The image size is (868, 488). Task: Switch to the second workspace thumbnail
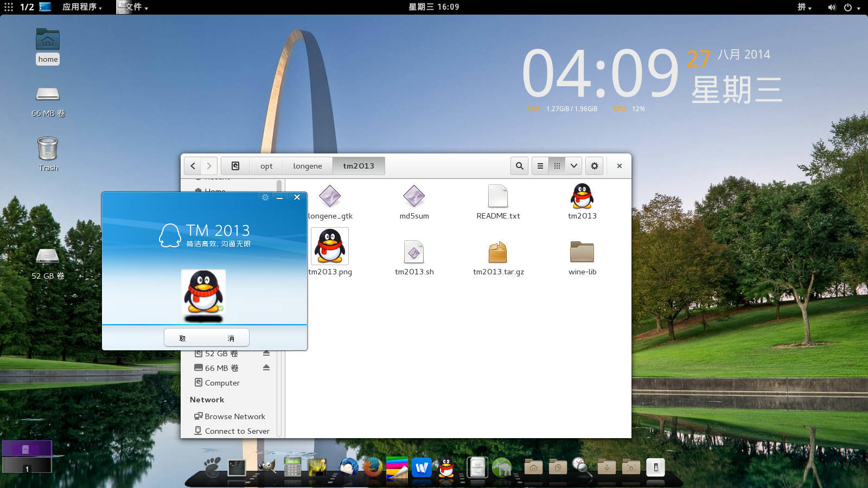pos(27,465)
